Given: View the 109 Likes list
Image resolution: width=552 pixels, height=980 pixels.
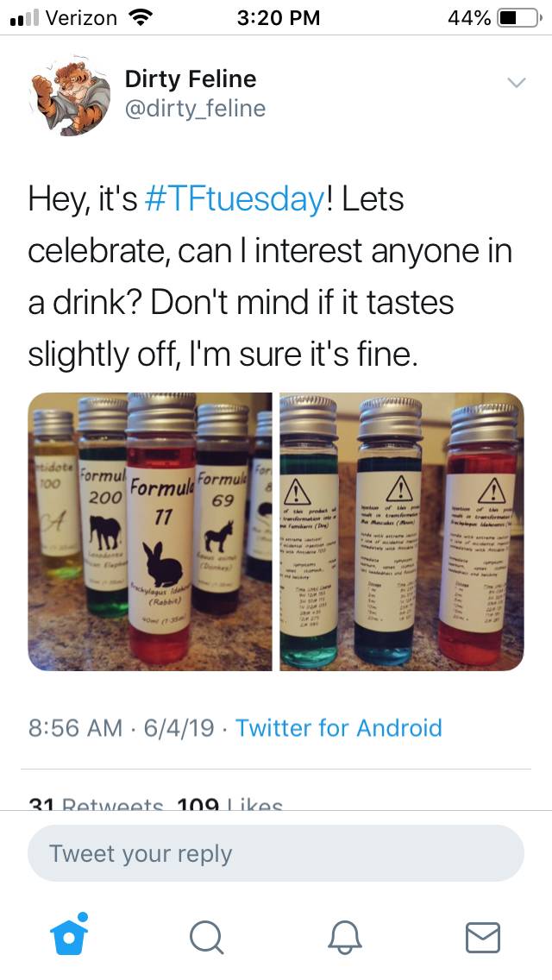Looking at the screenshot, I should point(229,806).
